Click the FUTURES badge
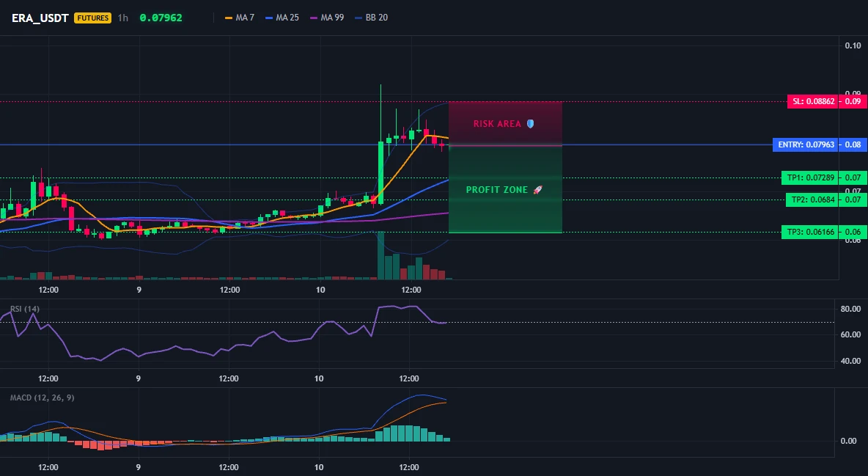This screenshot has width=868, height=476. click(x=92, y=18)
